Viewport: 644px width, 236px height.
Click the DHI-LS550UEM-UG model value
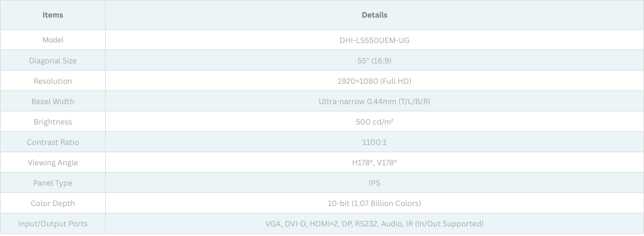point(374,40)
